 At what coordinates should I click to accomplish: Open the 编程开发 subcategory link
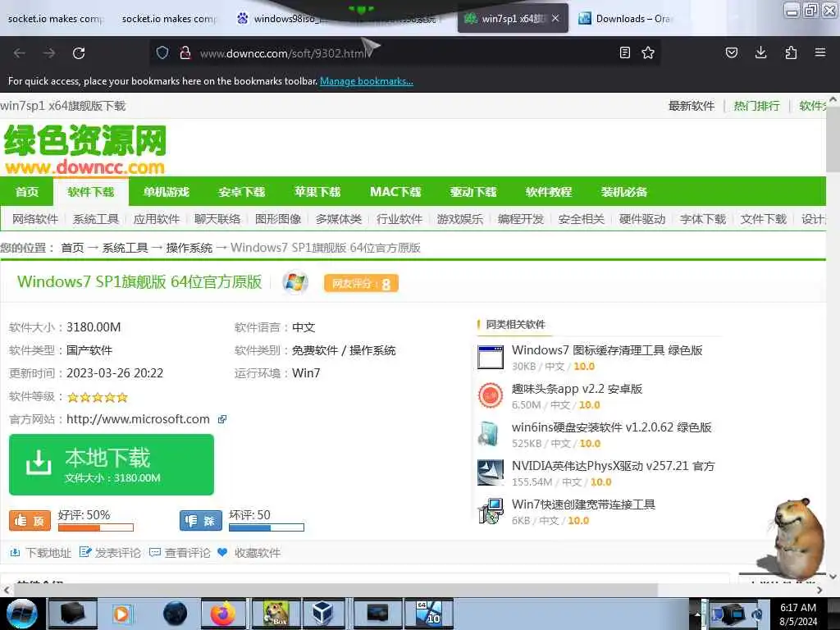coord(520,219)
